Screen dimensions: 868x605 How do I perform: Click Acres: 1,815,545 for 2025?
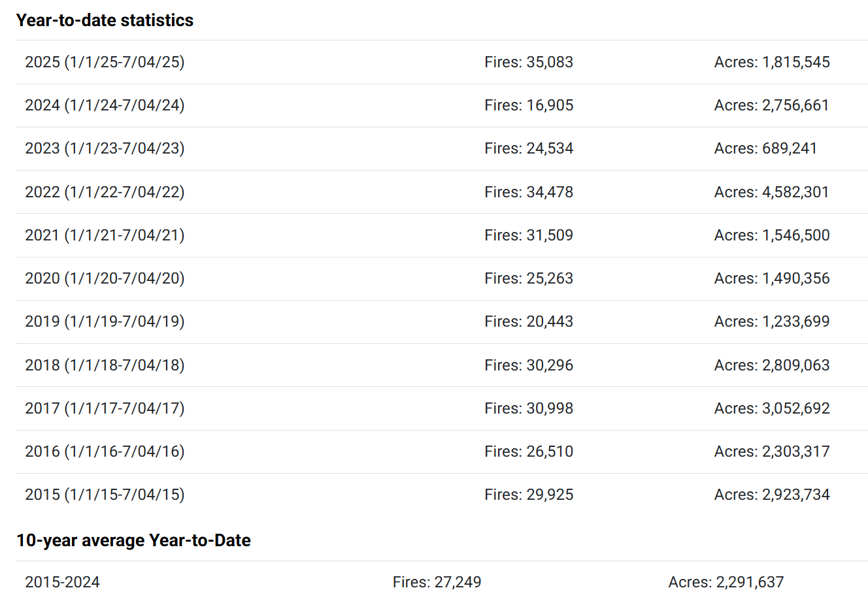pyautogui.click(x=772, y=62)
